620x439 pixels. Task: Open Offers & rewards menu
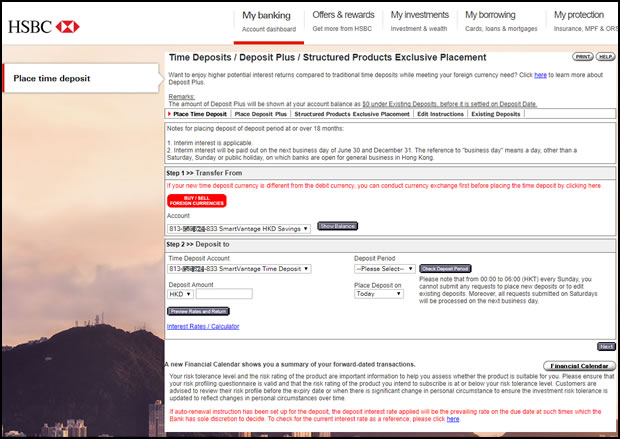pyautogui.click(x=343, y=21)
